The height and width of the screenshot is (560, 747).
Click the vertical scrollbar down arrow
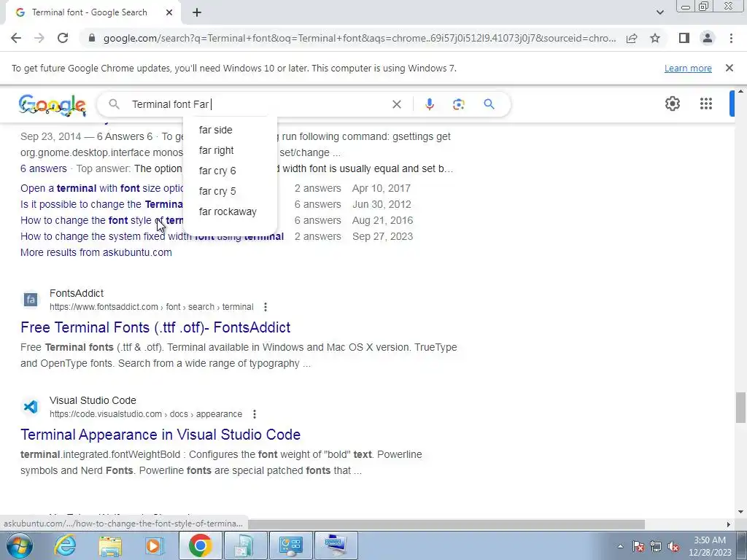pos(740,512)
